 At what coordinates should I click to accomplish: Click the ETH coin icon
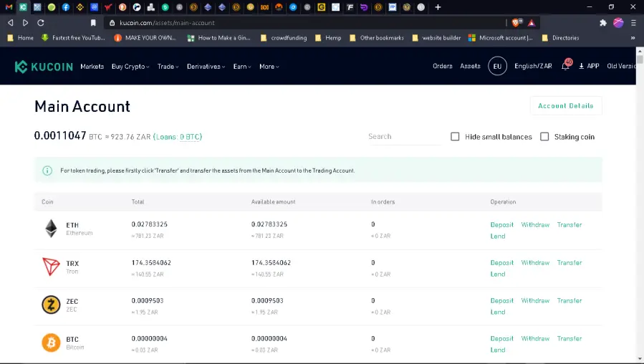[51, 229]
